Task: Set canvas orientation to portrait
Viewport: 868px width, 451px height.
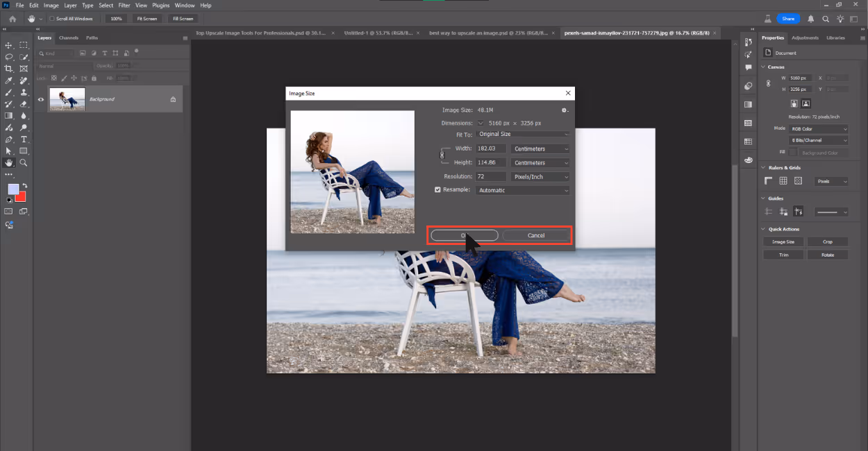Action: (x=794, y=103)
